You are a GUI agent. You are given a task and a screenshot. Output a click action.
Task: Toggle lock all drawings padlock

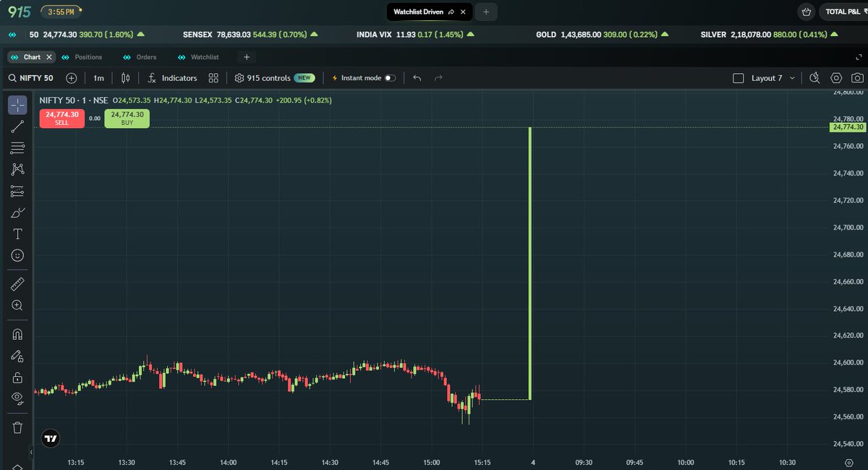pyautogui.click(x=18, y=377)
